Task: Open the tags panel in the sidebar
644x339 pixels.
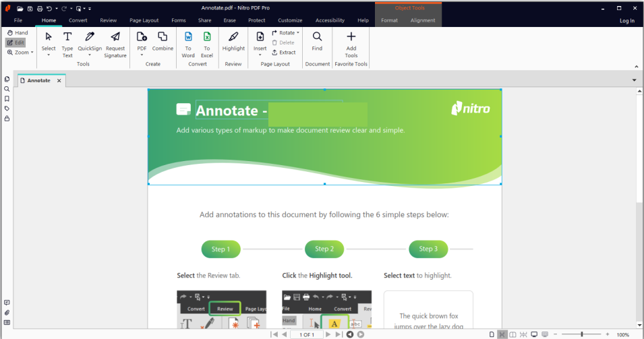Action: click(x=7, y=109)
